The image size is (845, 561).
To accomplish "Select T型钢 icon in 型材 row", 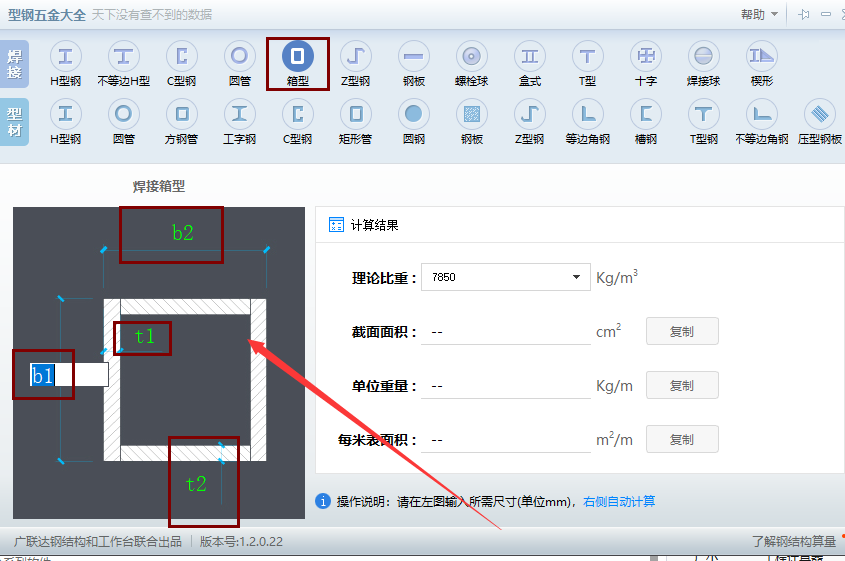I will 704,114.
